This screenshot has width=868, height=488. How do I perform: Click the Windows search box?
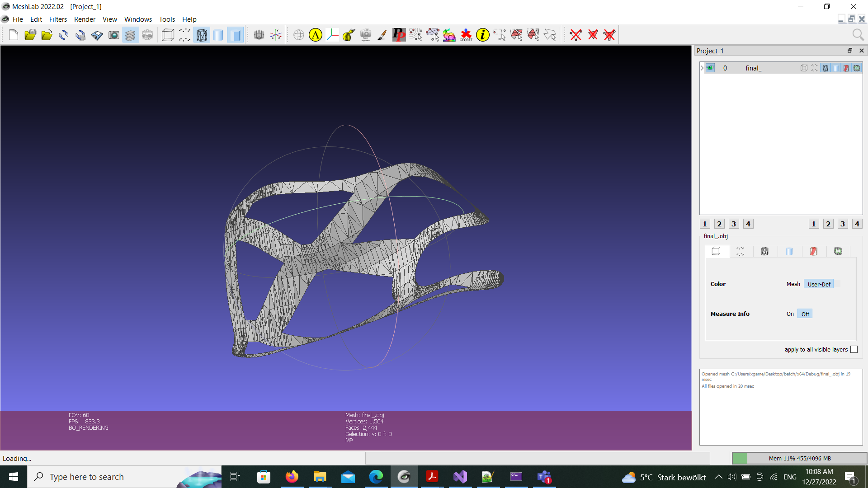(x=124, y=477)
